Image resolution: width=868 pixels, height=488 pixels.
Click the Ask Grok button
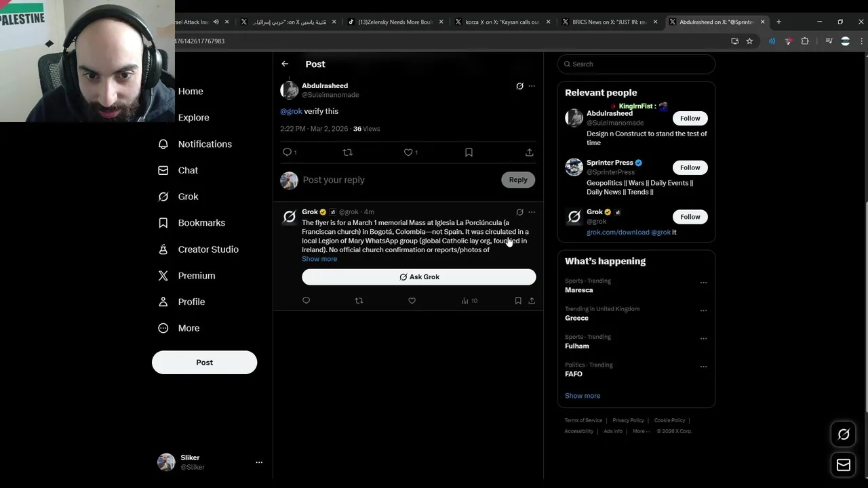click(x=419, y=277)
